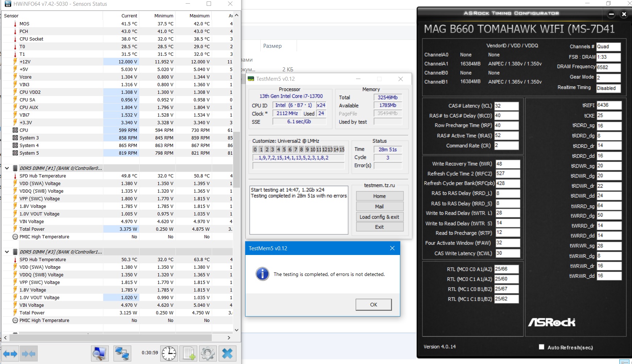Click the Maximum column header in HWiNFO
The height and width of the screenshot is (364, 632).
[x=194, y=16]
